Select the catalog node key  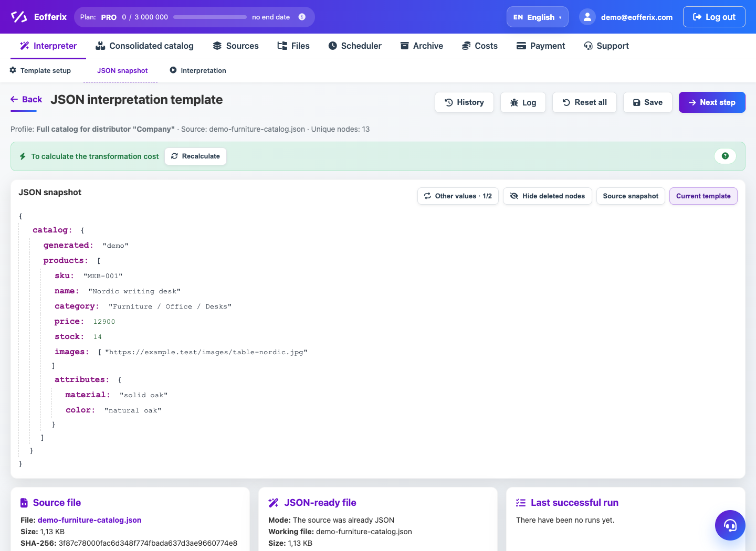tap(52, 230)
